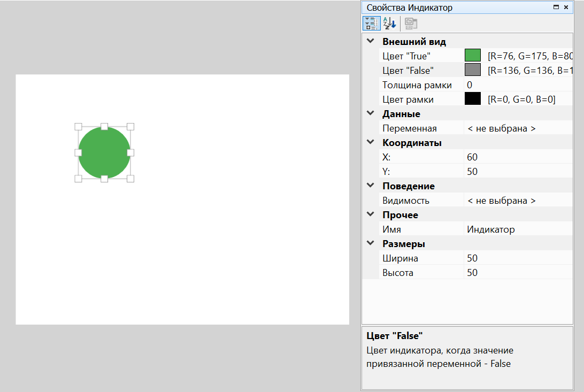Switch to categorized property view

[x=370, y=23]
